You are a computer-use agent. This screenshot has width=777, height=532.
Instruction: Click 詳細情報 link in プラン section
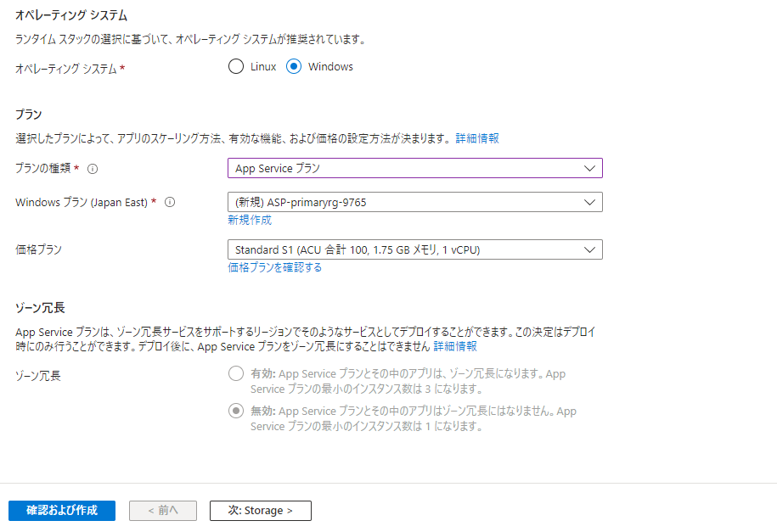pos(477,138)
